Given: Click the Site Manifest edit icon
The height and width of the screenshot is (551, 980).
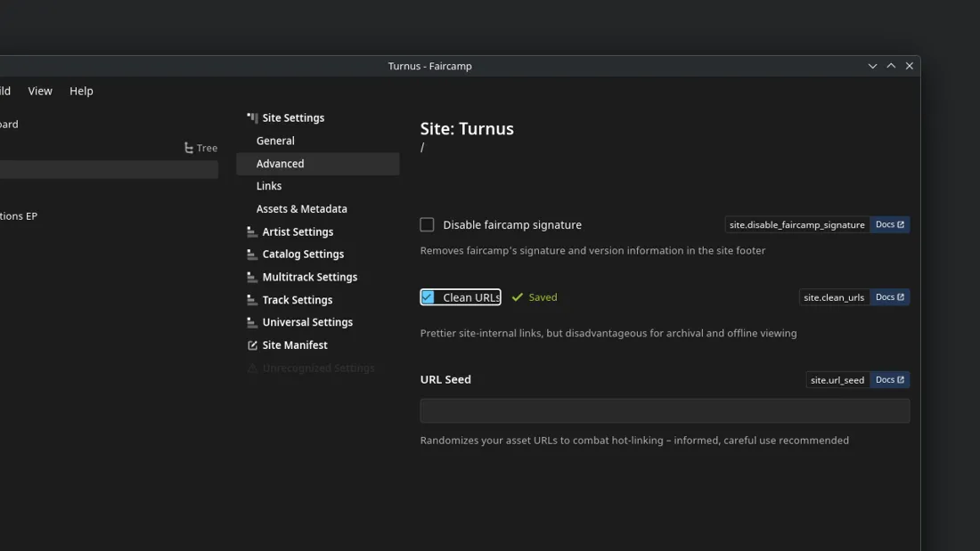Looking at the screenshot, I should tap(252, 344).
